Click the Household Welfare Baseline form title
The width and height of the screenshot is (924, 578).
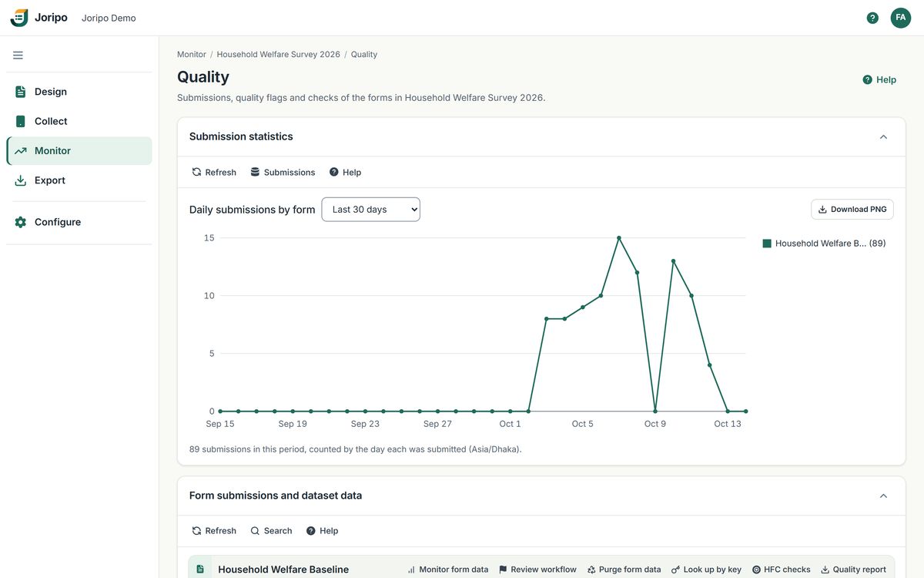click(283, 570)
